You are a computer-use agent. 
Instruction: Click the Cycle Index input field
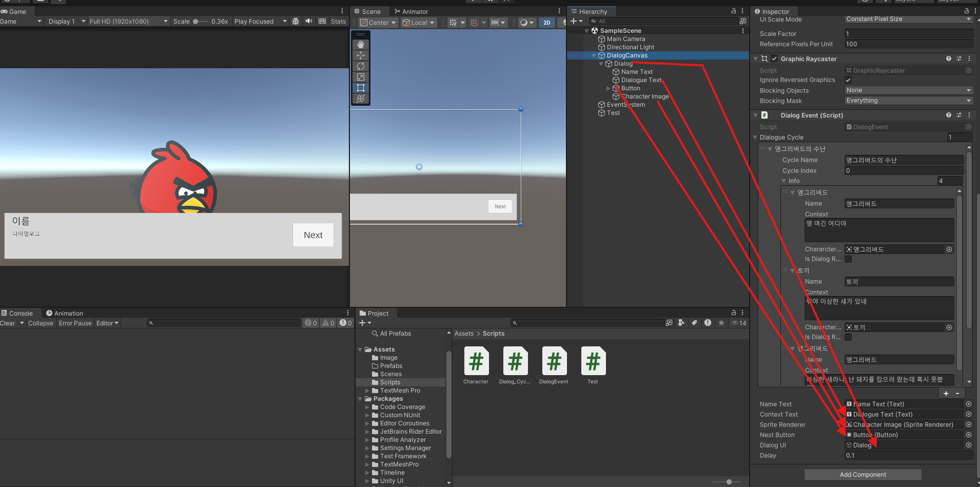pyautogui.click(x=904, y=171)
